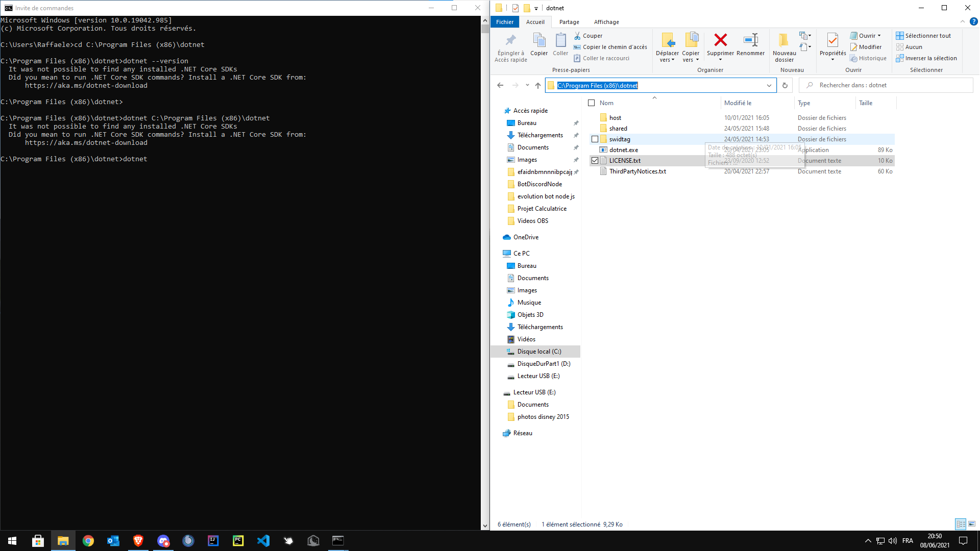Viewport: 980px width, 551px height.
Task: Refresh the dotnet folder view
Action: 785,85
